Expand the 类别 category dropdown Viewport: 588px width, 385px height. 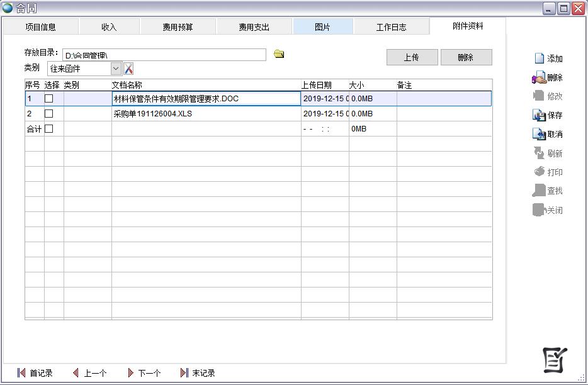tap(116, 69)
